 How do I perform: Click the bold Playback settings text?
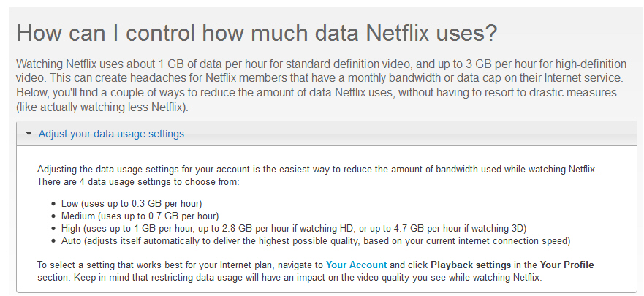tap(471, 265)
